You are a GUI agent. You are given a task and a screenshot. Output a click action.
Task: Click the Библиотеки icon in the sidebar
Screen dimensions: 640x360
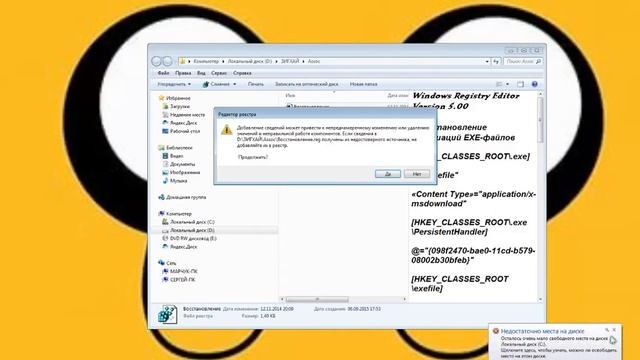[161, 147]
